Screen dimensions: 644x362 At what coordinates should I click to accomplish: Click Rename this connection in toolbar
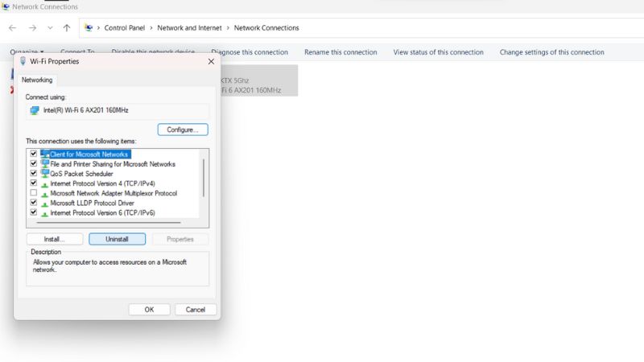click(341, 52)
